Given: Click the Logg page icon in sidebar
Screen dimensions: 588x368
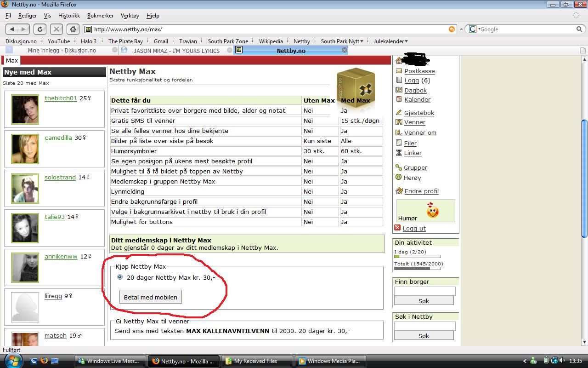Looking at the screenshot, I should [x=399, y=80].
